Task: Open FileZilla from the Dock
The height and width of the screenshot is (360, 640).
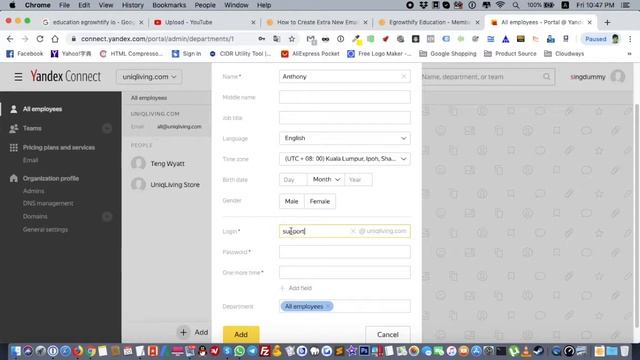Action: (264, 351)
